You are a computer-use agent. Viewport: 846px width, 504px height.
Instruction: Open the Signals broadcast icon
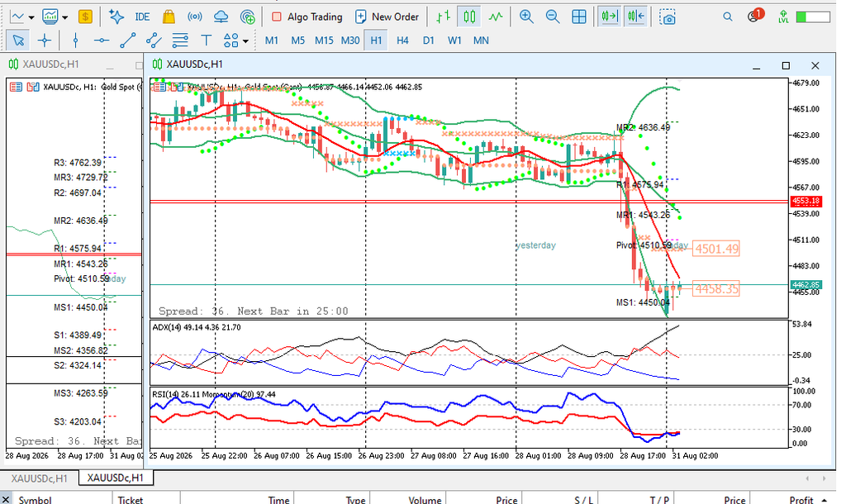pos(195,17)
